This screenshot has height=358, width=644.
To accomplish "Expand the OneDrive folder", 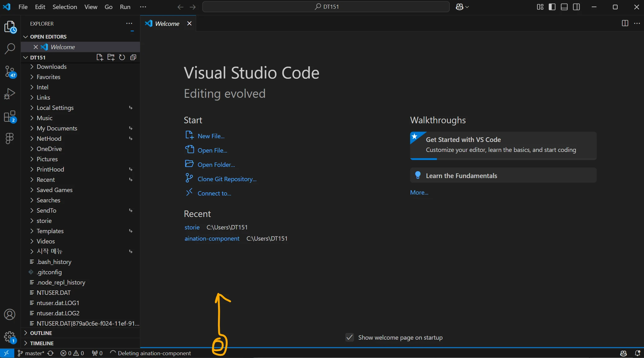I will pyautogui.click(x=80, y=149).
